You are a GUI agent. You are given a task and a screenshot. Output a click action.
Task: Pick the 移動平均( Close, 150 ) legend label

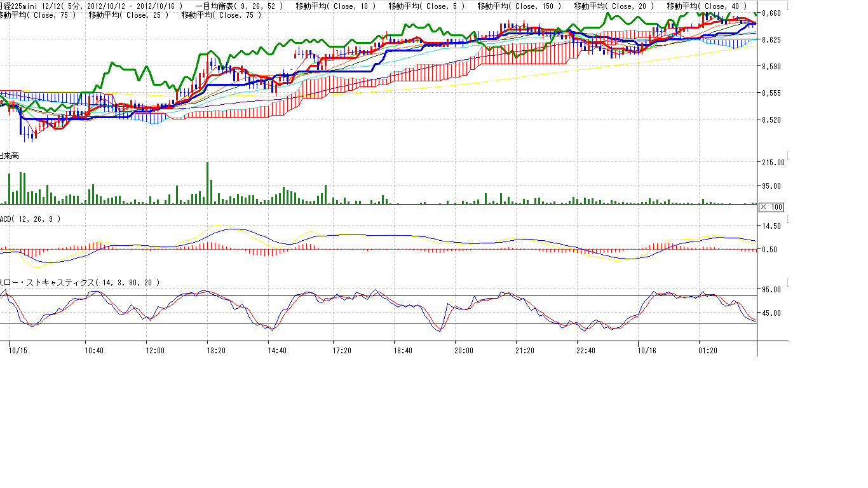click(x=519, y=6)
